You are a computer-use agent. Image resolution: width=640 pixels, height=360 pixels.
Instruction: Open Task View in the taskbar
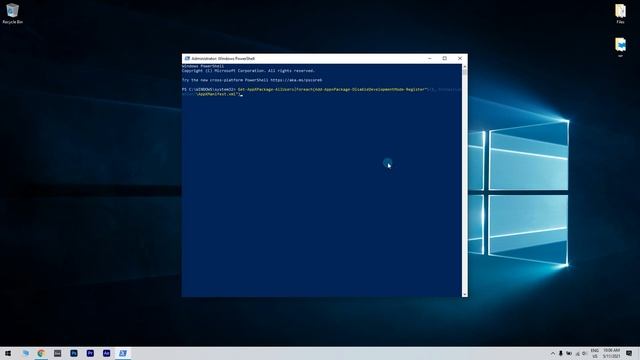(x=25, y=353)
